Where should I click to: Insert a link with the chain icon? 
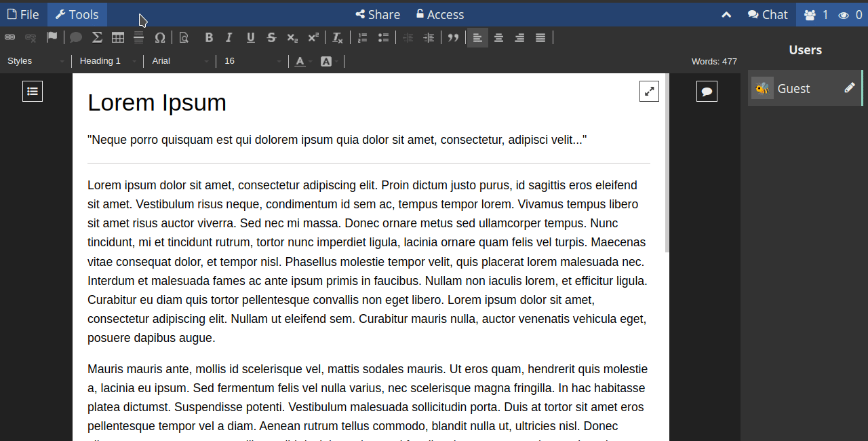[x=10, y=38]
